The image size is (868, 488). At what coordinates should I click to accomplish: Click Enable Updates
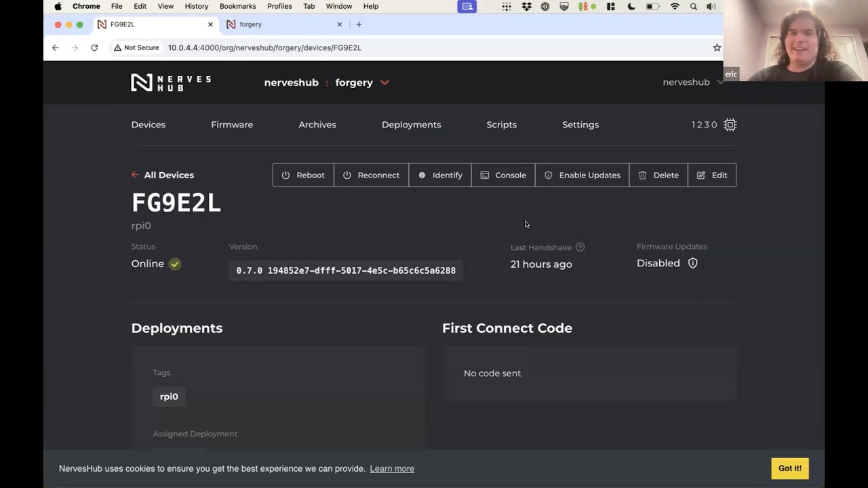(582, 175)
